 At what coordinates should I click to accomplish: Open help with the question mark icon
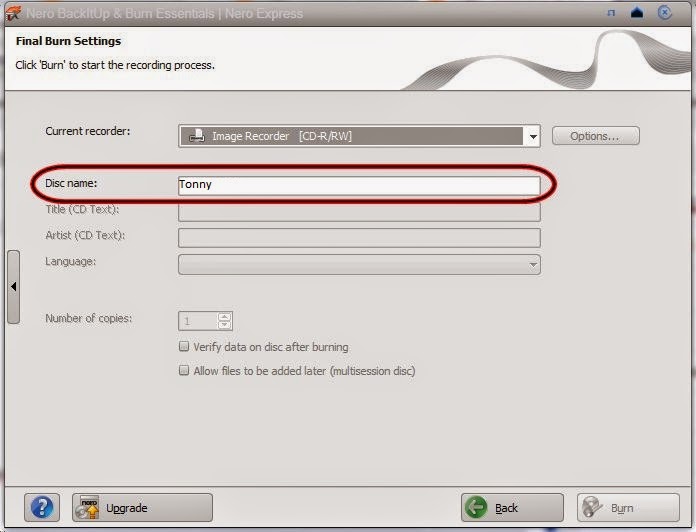42,508
